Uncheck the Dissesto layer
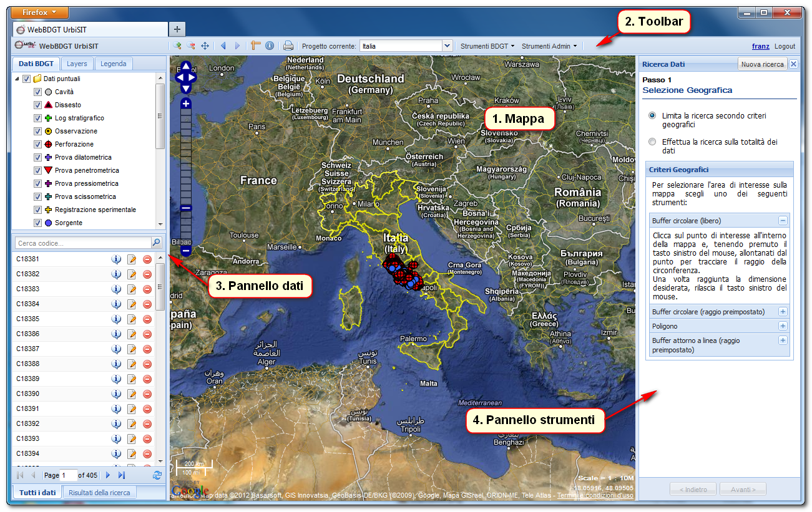This screenshot has width=812, height=512. point(37,105)
